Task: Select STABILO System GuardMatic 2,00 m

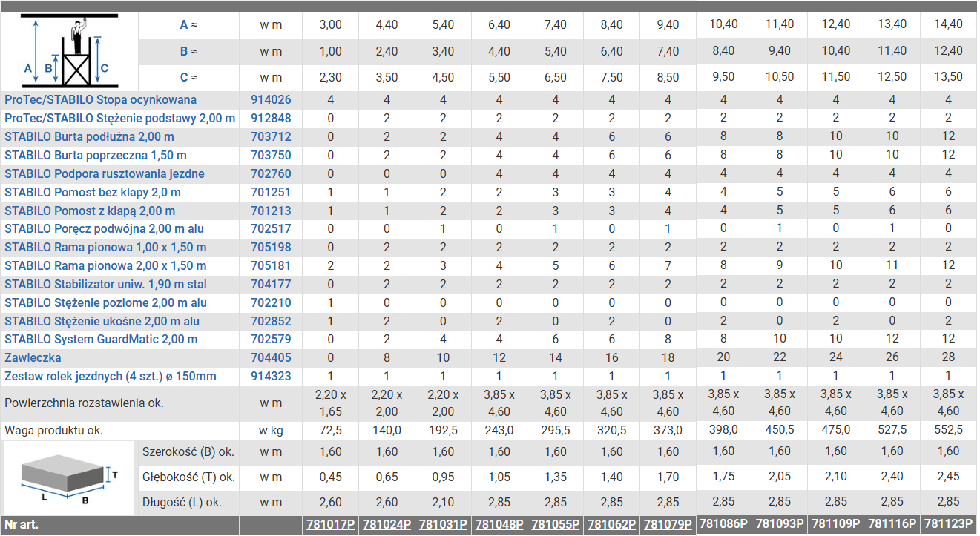Action: click(101, 340)
